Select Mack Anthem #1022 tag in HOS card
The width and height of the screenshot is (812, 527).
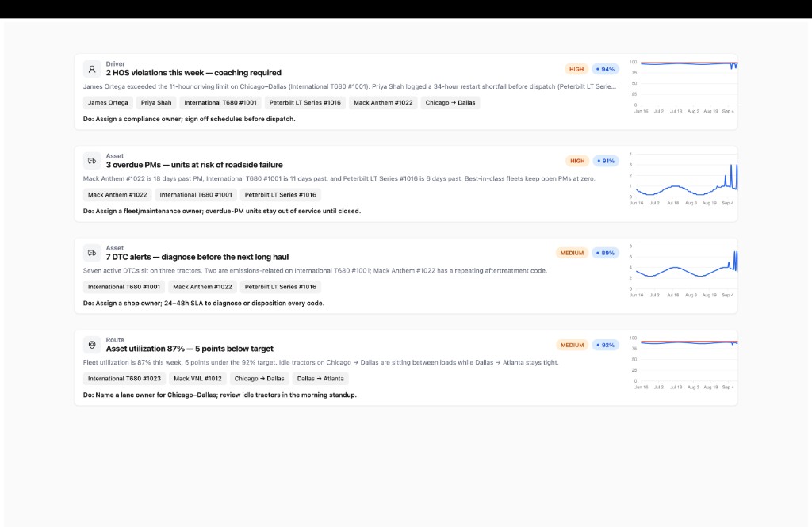point(383,102)
